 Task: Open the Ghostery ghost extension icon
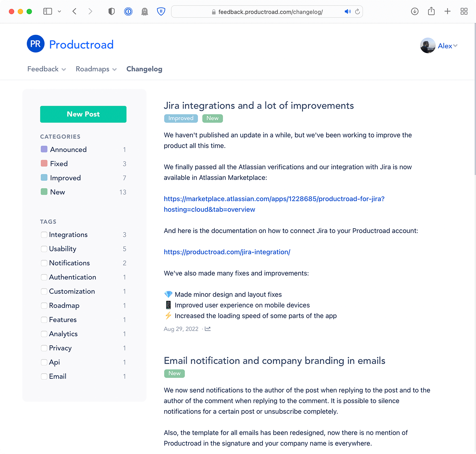[145, 12]
